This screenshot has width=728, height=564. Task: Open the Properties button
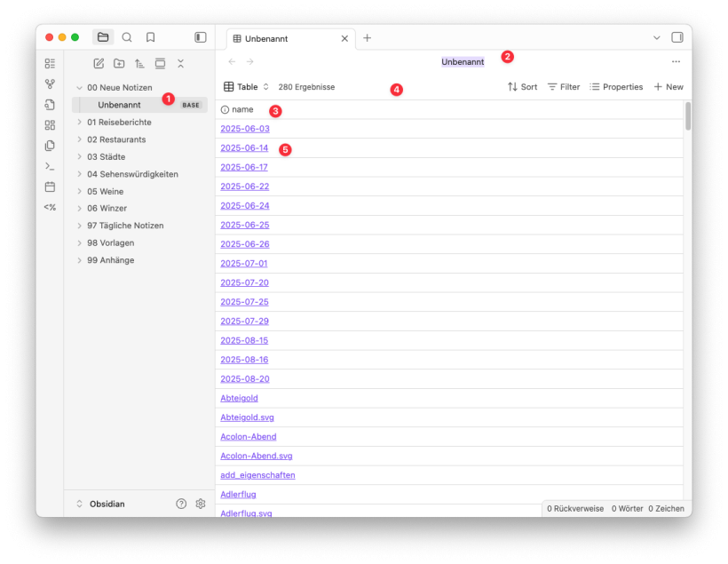pos(616,87)
